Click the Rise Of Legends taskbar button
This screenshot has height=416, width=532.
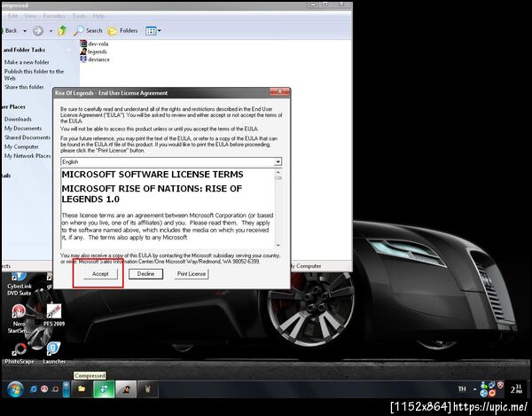pos(126,389)
